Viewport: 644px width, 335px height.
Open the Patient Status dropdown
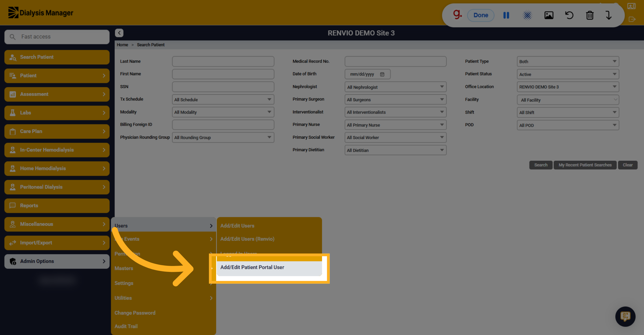point(568,74)
